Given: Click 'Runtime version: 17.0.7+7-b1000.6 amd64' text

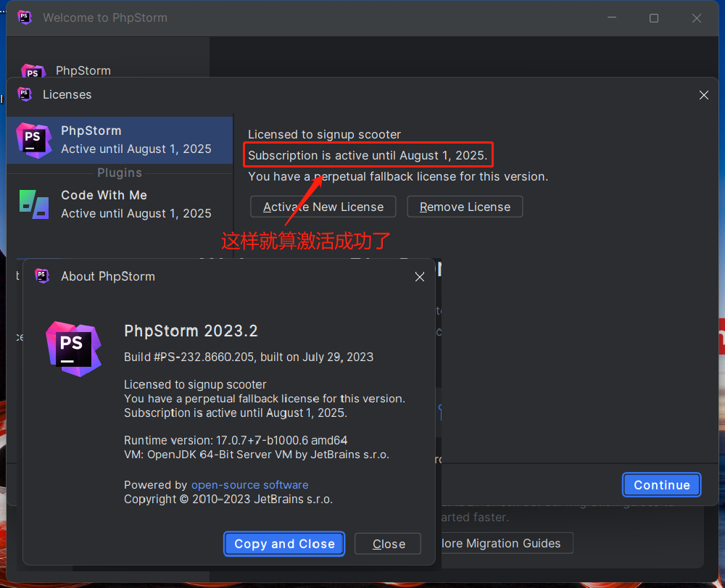Looking at the screenshot, I should 236,440.
